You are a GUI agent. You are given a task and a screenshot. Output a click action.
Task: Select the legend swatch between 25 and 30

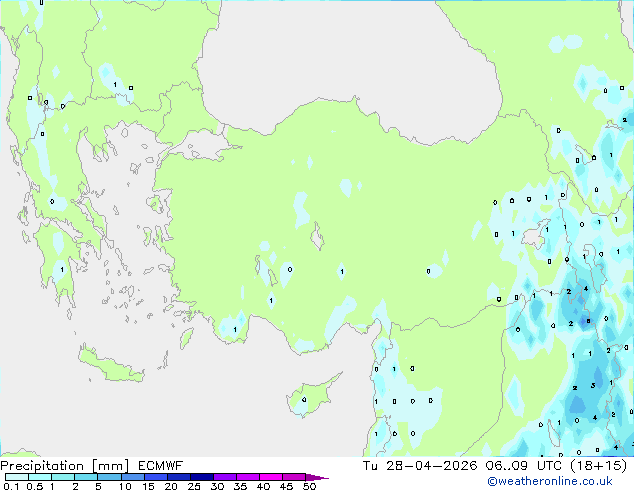[x=201, y=477]
